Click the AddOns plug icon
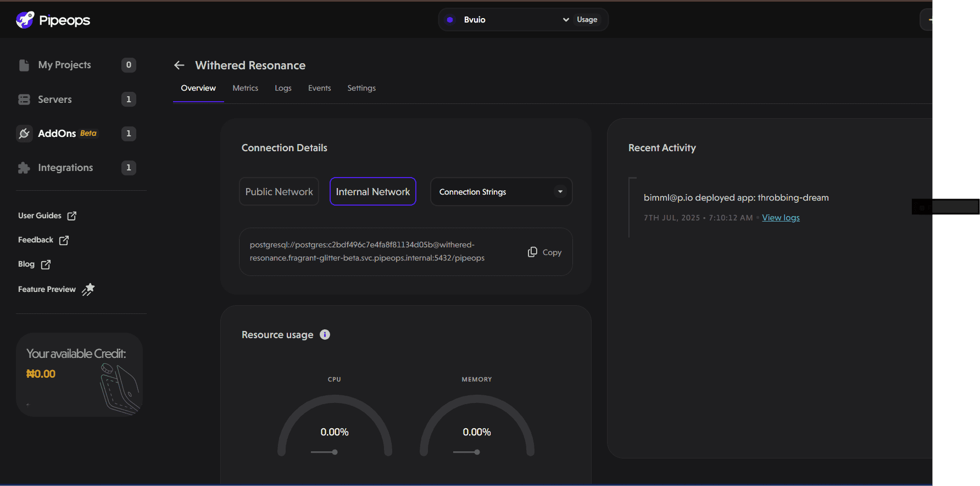This screenshot has width=980, height=486. 24,134
